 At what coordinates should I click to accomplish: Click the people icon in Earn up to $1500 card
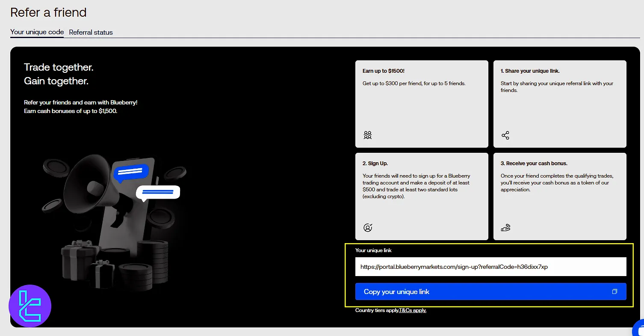click(368, 135)
